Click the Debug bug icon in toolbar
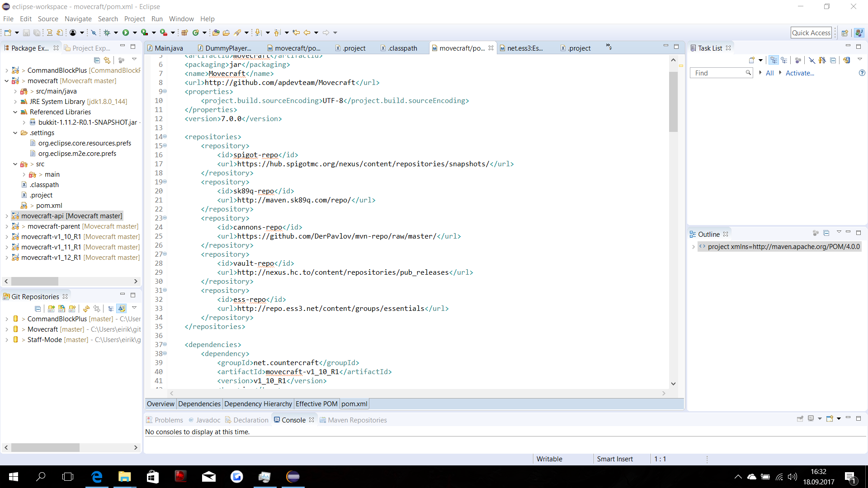Viewport: 868px width, 488px height. click(107, 33)
